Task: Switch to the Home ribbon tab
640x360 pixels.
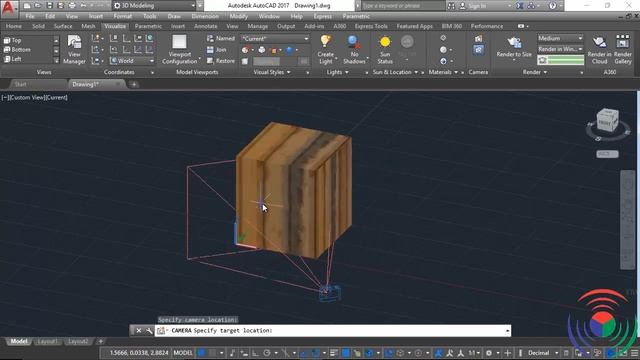Action: pyautogui.click(x=14, y=26)
